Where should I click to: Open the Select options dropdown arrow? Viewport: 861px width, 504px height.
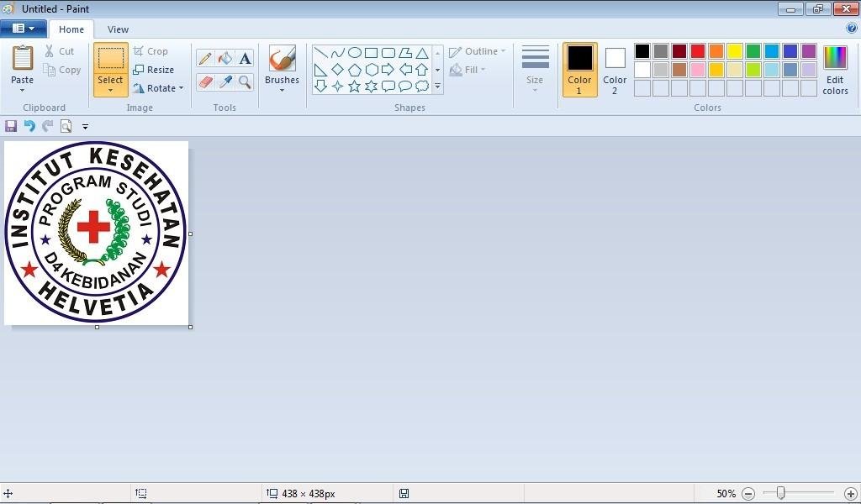110,91
